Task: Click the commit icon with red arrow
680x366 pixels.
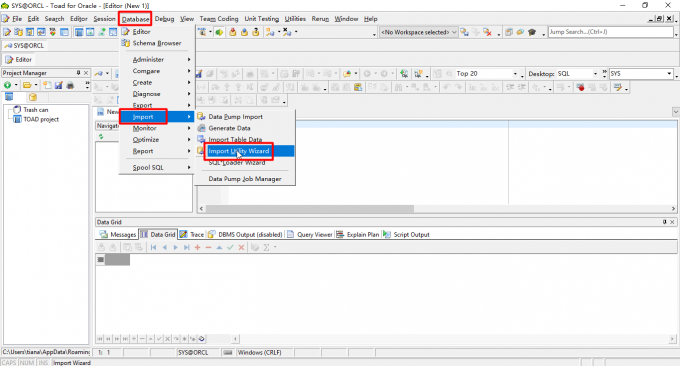Action: [233, 32]
